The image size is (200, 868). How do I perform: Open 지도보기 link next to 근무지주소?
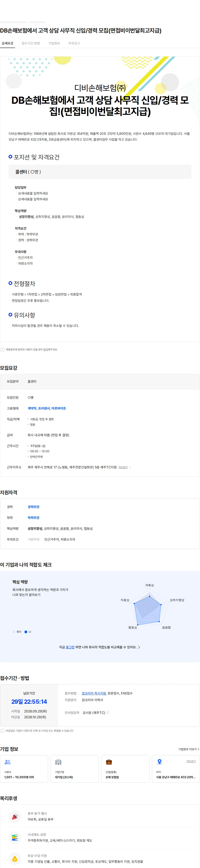point(123,467)
